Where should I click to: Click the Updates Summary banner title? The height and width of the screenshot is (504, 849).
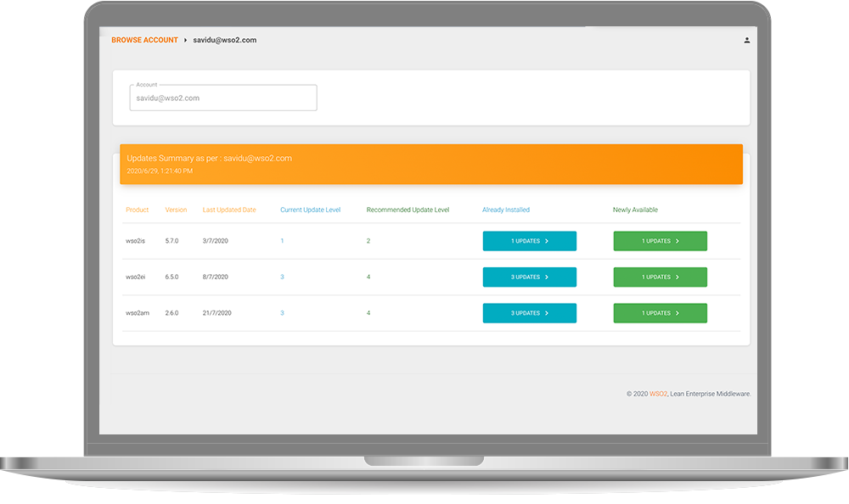click(x=210, y=158)
